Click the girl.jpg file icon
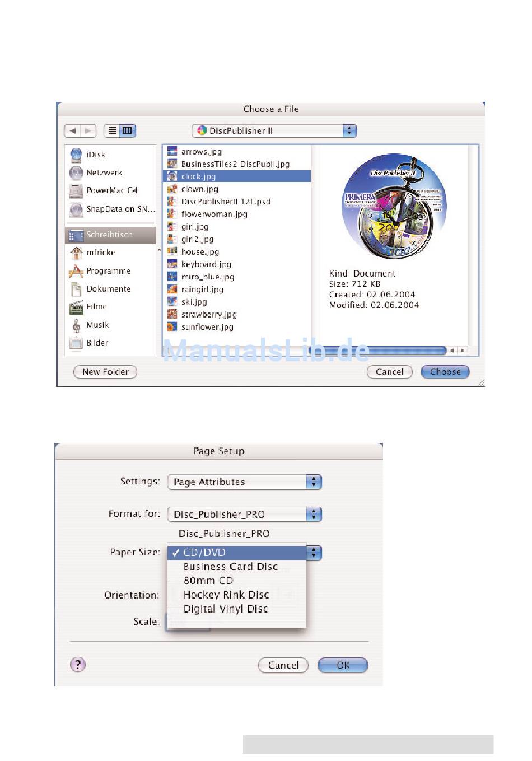The height and width of the screenshot is (761, 532). pyautogui.click(x=172, y=227)
